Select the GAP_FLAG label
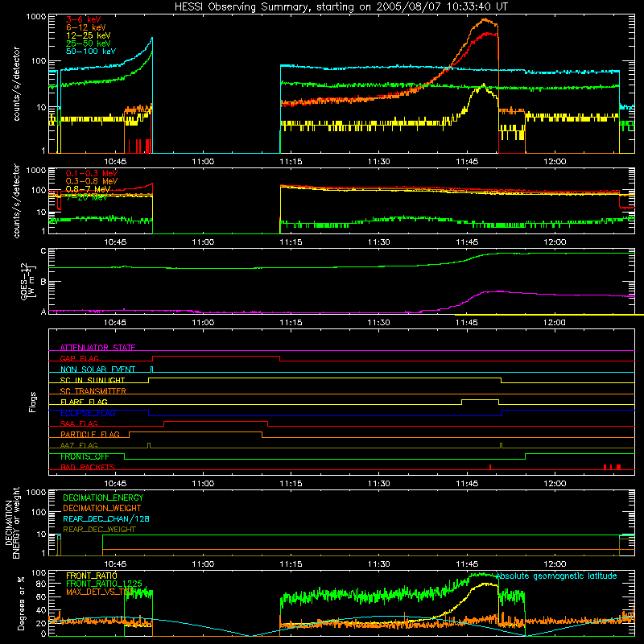 (x=79, y=358)
